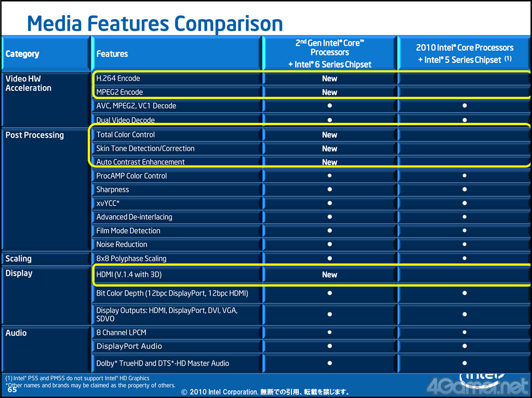The height and width of the screenshot is (398, 532).
Task: Click 'Film Mode Detection' feature text
Action: point(128,231)
